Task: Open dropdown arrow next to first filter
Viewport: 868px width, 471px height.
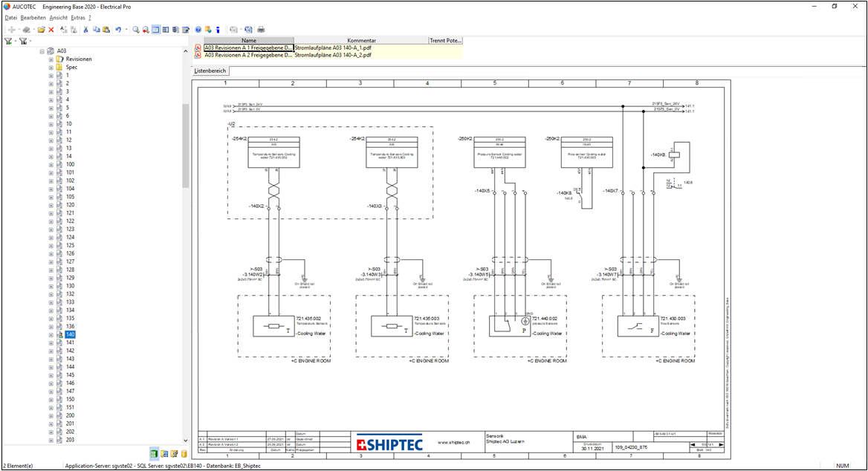Action: 16,41
